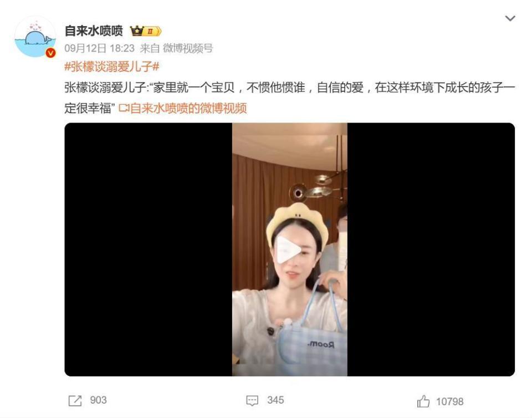Viewport: 532px width, 418px height.
Task: Click the like count 10798
Action: click(x=449, y=402)
